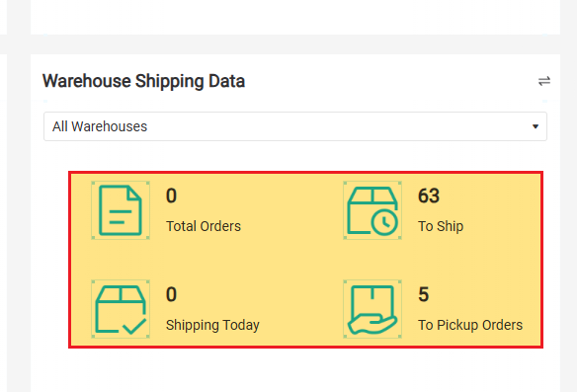Click the To Ship box-with-clock icon
Viewport: 577px width, 392px height.
(372, 210)
